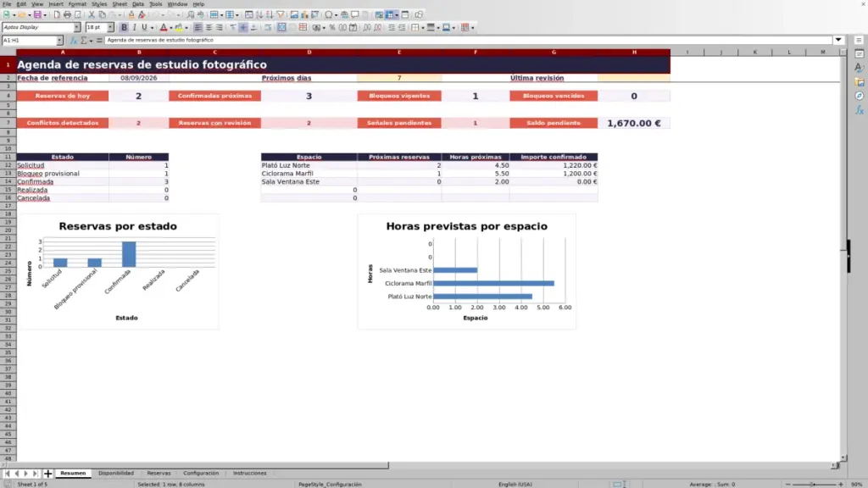Open the sidebar Navigator compass icon
The height and width of the screenshot is (488, 868).
pyautogui.click(x=860, y=96)
